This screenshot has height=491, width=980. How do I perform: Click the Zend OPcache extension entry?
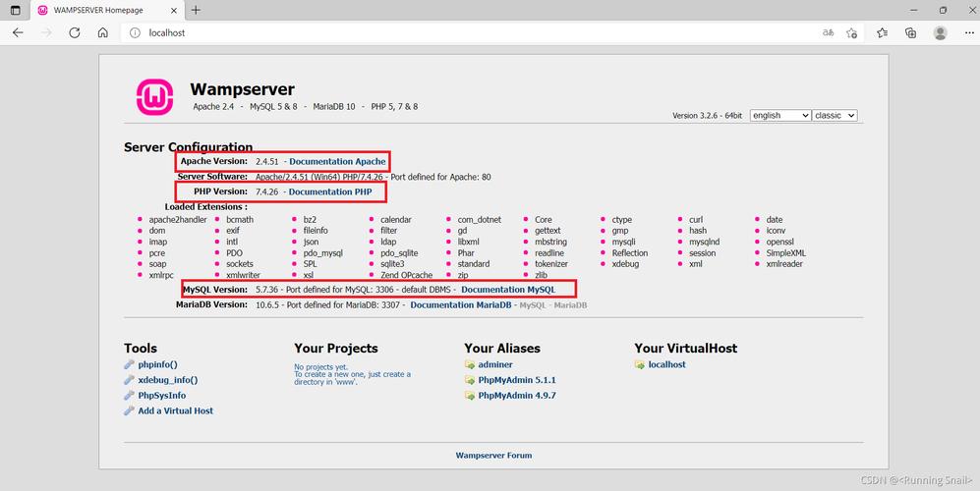(x=406, y=275)
